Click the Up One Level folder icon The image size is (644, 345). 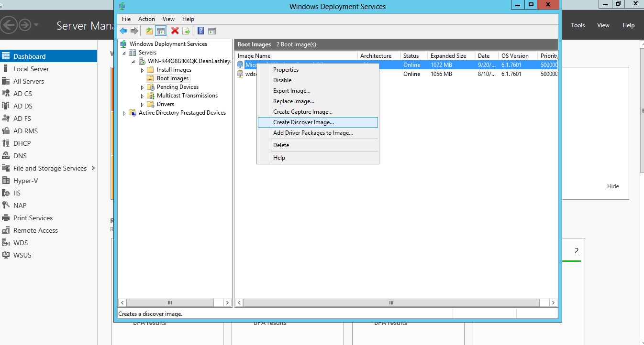click(149, 31)
